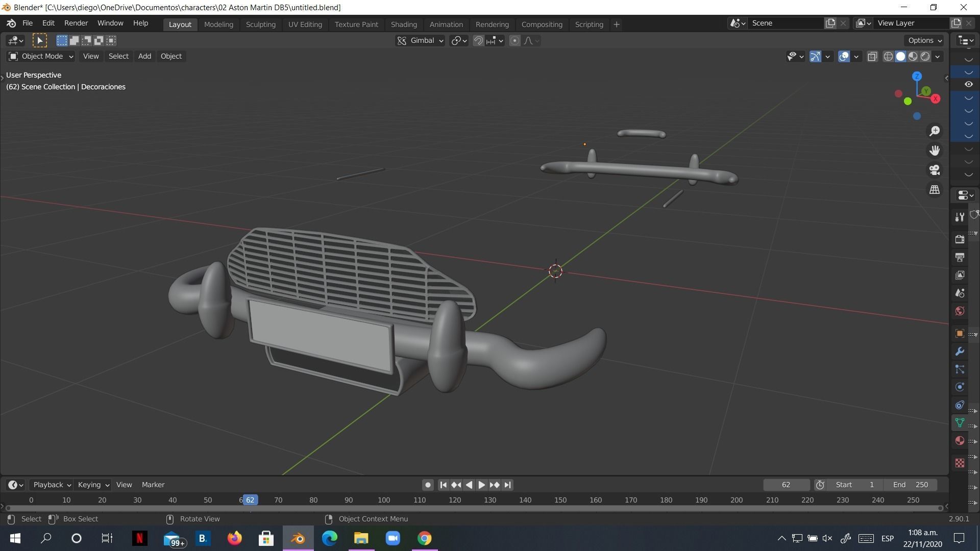Open the Keying dropdown

pyautogui.click(x=93, y=485)
